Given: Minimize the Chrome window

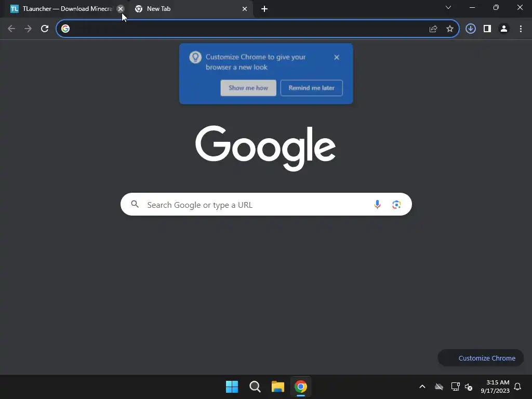Looking at the screenshot, I should 472,7.
